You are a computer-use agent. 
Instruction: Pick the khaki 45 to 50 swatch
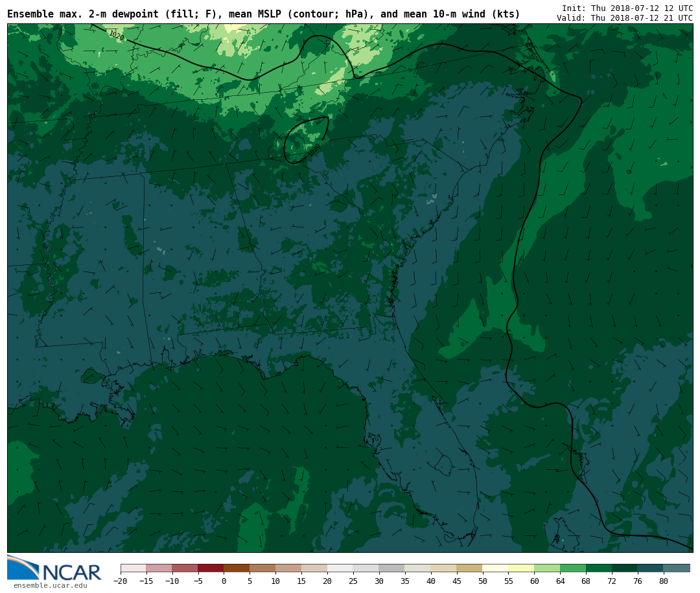[469, 568]
